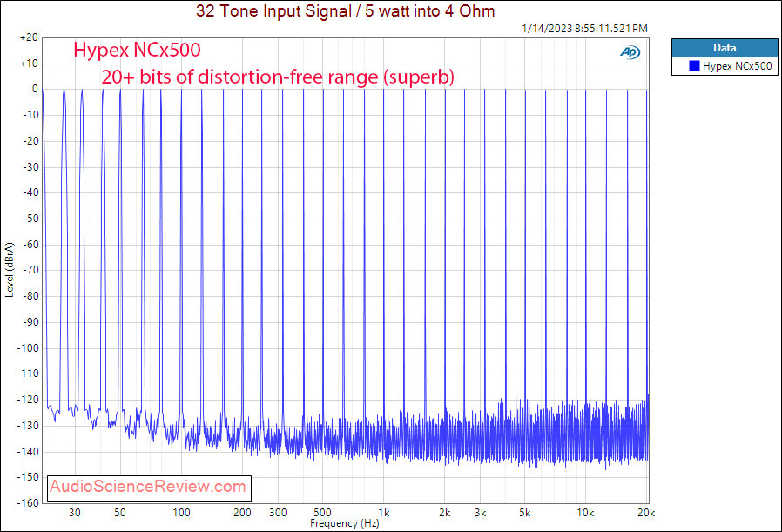Click the 5k frequency tick label
This screenshot has height=532, width=782.
click(x=524, y=513)
